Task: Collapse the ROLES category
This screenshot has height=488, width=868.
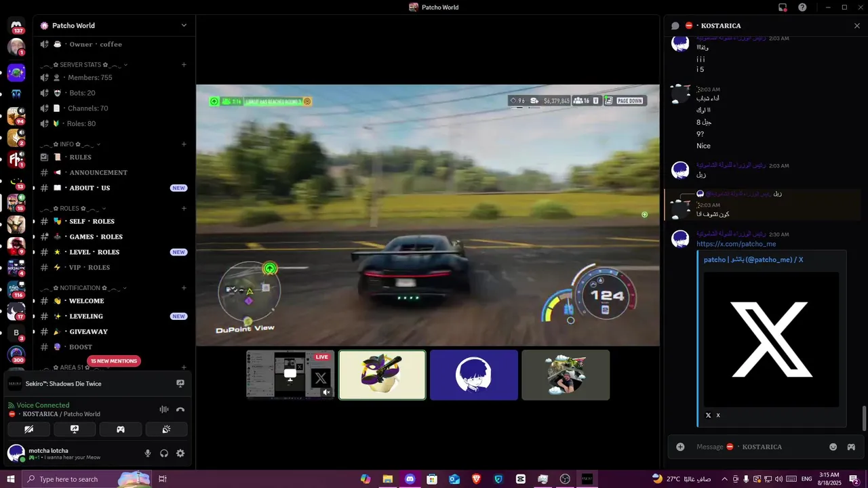Action: [73, 209]
